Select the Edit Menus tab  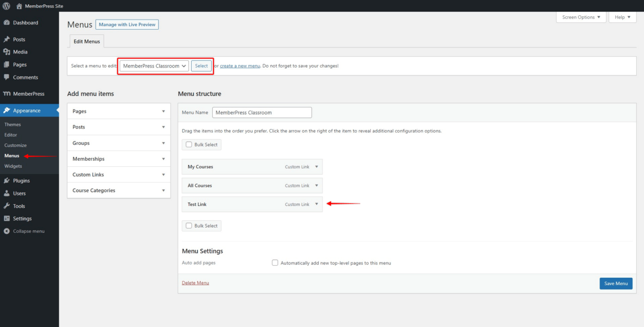[x=87, y=41]
